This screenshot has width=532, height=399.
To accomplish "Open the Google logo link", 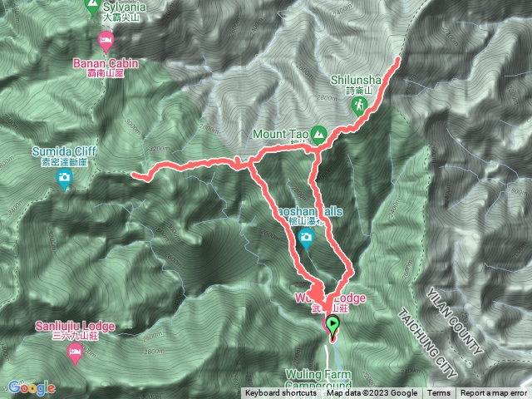I will coord(32,388).
